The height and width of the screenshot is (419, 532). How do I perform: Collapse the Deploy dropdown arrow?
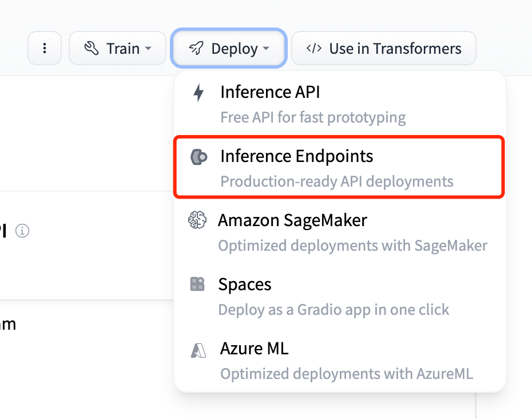coord(267,48)
